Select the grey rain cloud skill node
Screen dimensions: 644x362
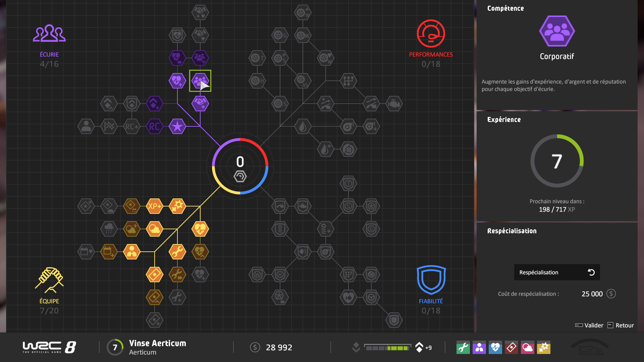click(x=109, y=229)
